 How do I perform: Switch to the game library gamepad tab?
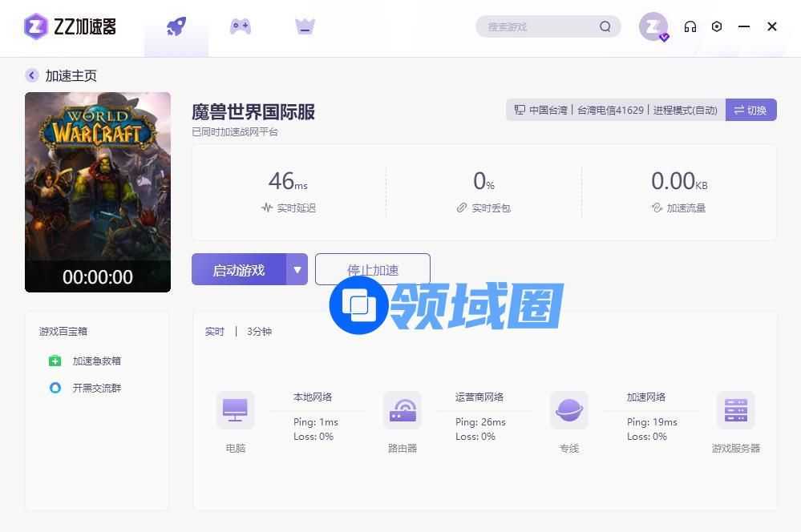tap(241, 27)
